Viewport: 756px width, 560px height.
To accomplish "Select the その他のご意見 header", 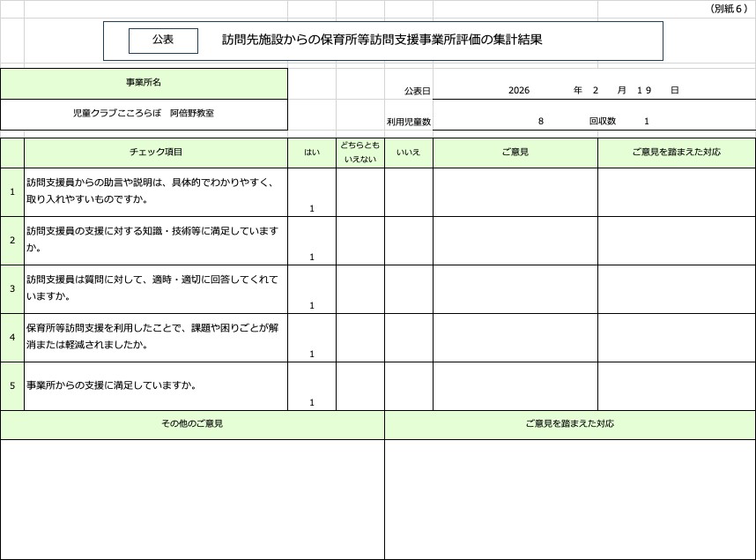I will coord(192,424).
